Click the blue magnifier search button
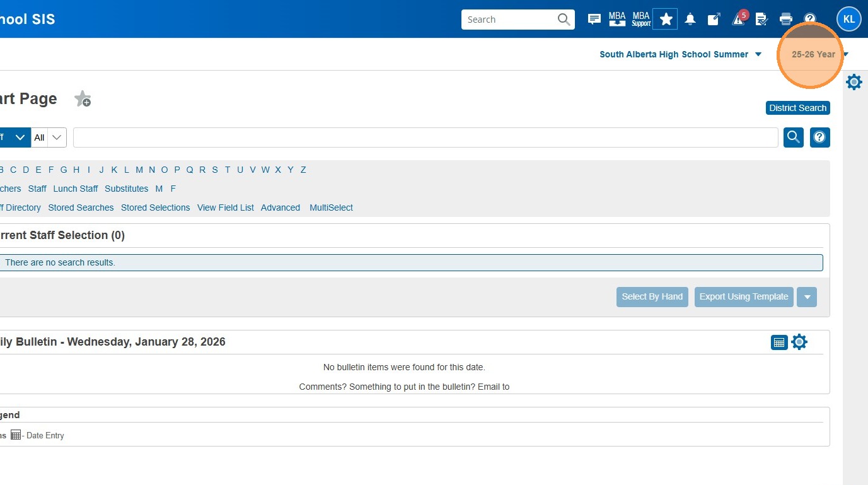Viewport: 868px width, 485px height. point(794,137)
